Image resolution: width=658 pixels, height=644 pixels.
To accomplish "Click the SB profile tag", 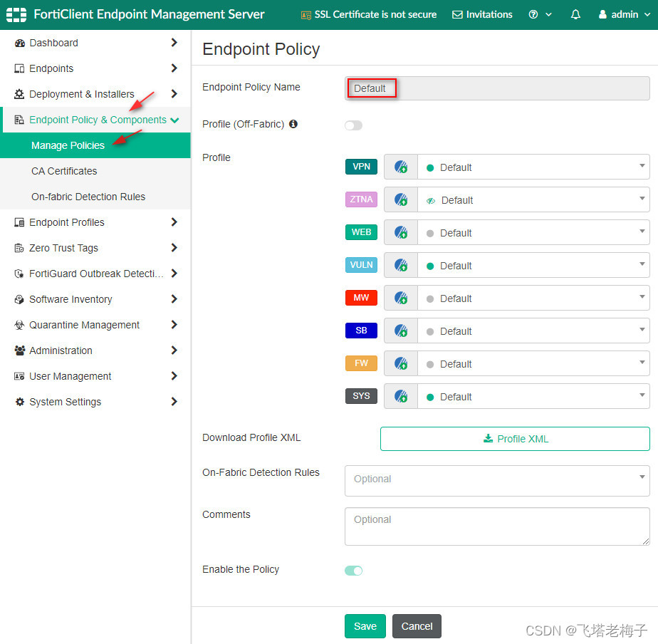I will tap(361, 331).
